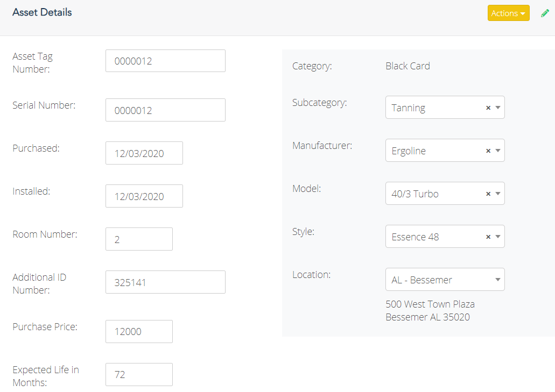Open the Actions dropdown menu

508,13
